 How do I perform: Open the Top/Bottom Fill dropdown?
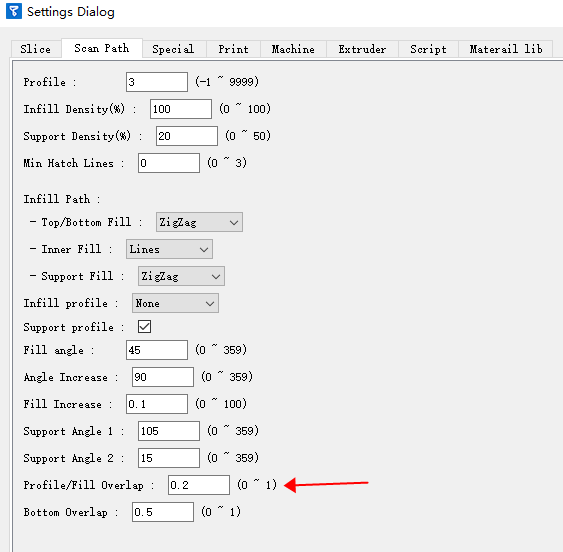click(x=199, y=222)
